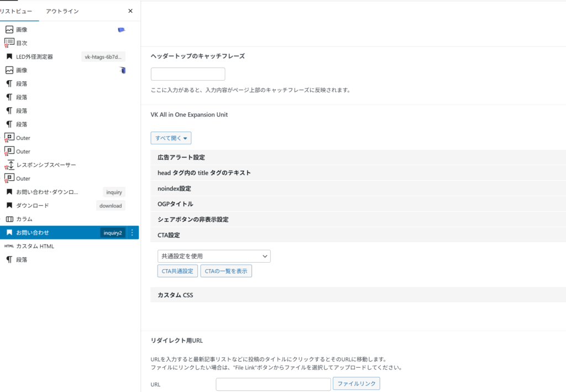Click the image icon in the second 画像 row
This screenshot has height=392, width=566.
9,70
